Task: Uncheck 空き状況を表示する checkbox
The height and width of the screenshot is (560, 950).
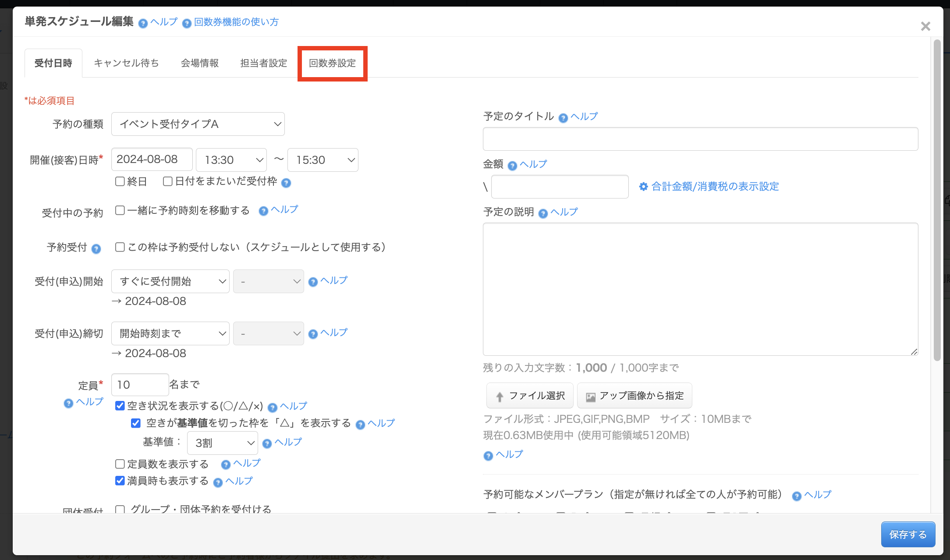Action: (120, 406)
